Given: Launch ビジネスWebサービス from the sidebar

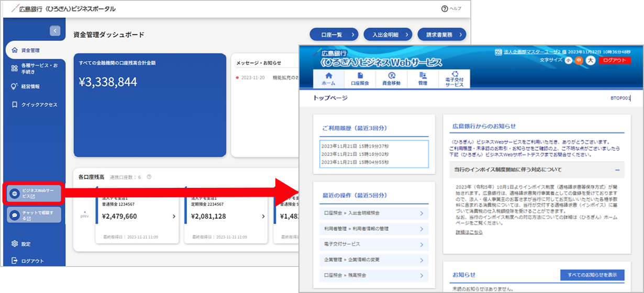Looking at the screenshot, I should click(x=35, y=194).
